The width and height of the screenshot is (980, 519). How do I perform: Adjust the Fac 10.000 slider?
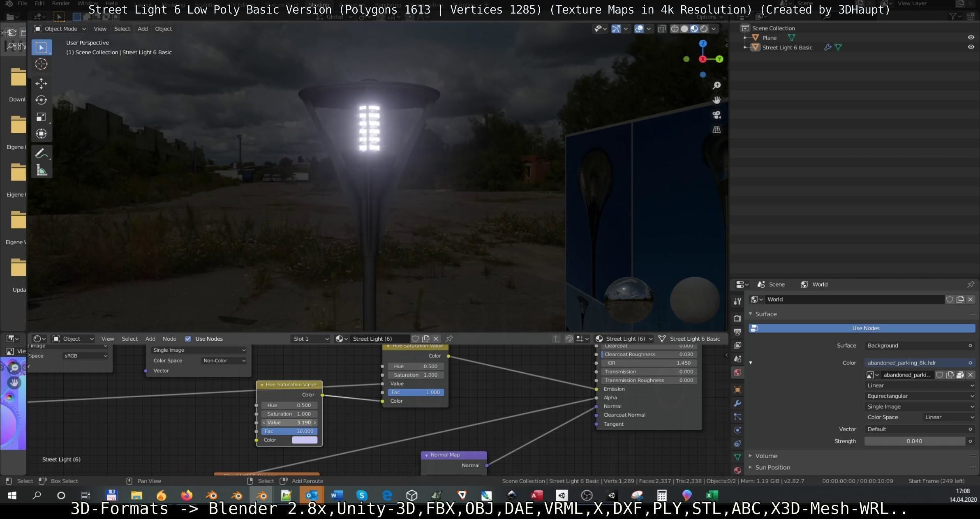tap(289, 431)
